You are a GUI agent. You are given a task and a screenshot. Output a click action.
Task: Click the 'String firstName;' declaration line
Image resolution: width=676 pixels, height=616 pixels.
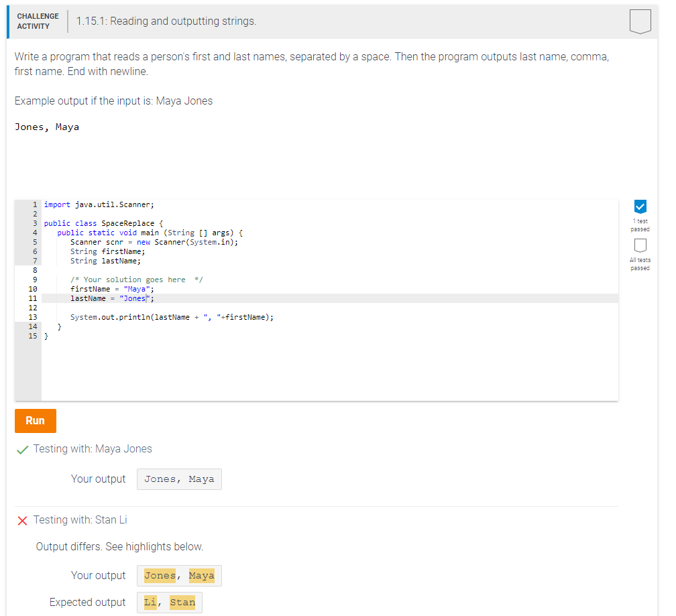click(x=108, y=251)
